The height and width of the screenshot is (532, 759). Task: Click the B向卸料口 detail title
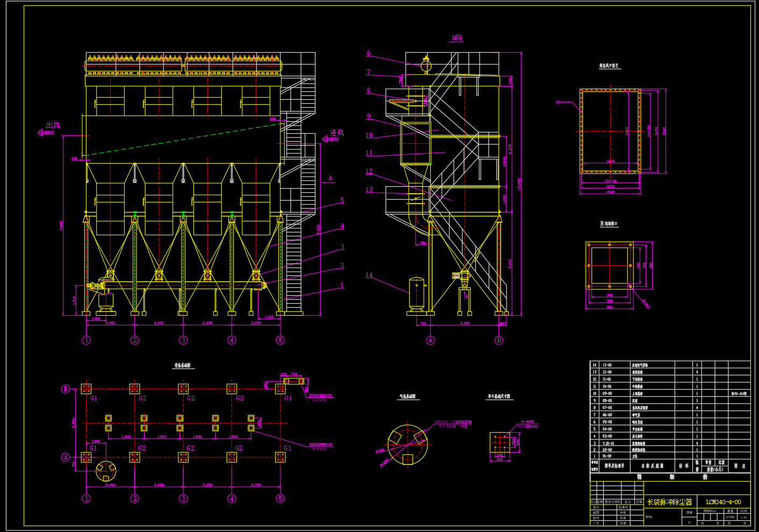609,223
